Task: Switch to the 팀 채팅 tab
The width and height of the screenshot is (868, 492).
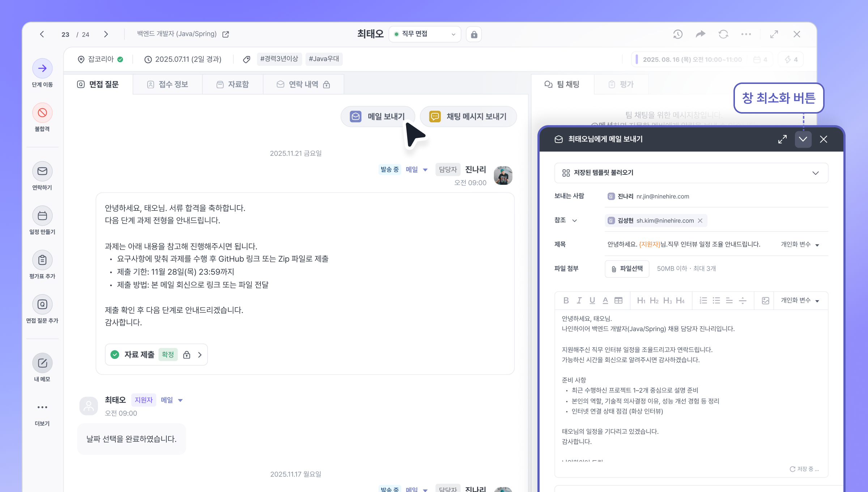Action: click(562, 84)
